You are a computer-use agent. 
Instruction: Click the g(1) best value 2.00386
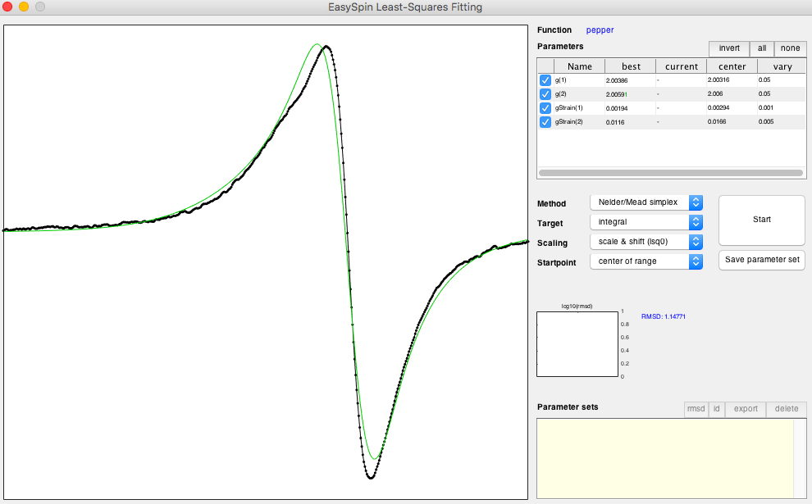617,81
